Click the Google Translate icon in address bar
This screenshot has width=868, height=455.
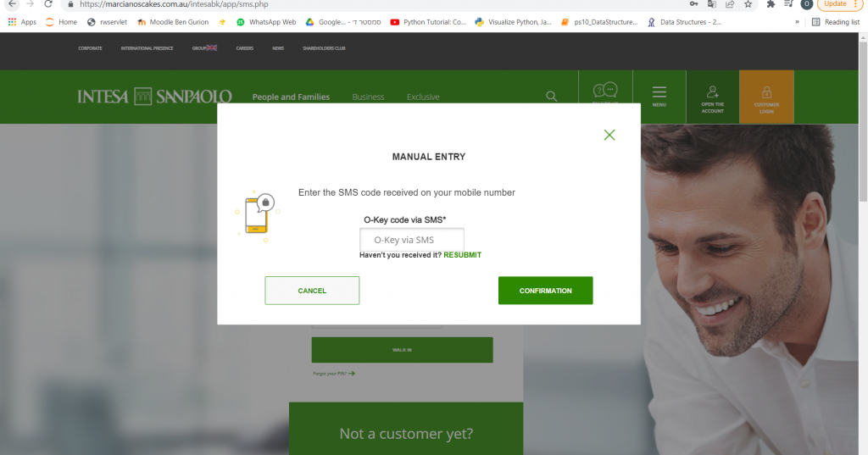[x=712, y=4]
